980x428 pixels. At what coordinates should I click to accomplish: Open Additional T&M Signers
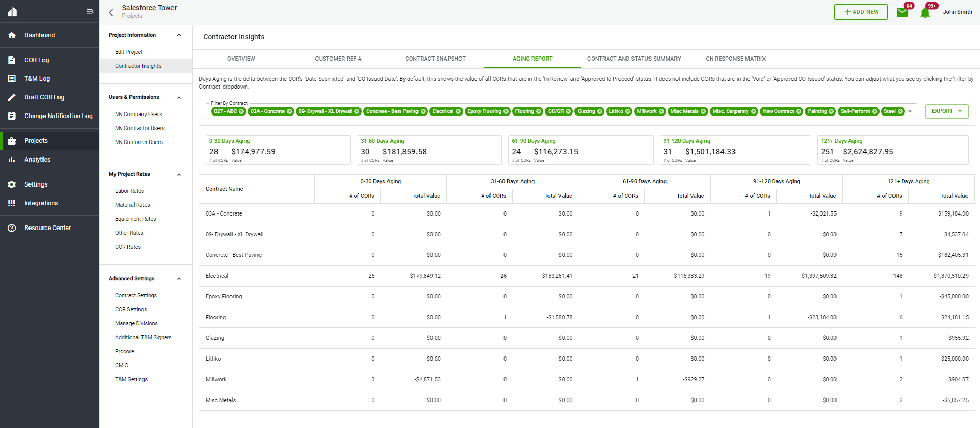point(143,337)
